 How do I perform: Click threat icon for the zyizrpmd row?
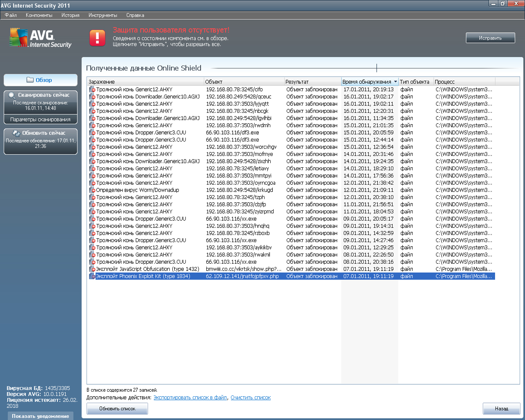coord(92,212)
